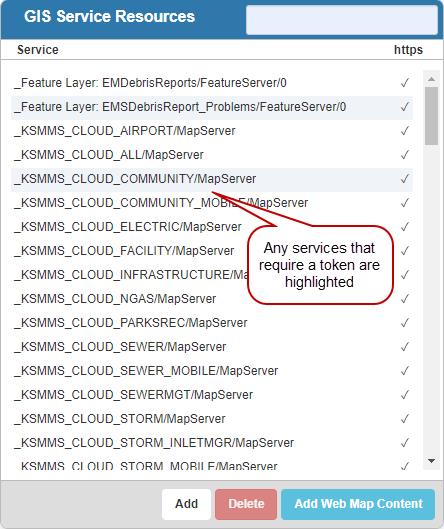Click the red Delete button
Screen dimensions: 444x529
click(246, 504)
